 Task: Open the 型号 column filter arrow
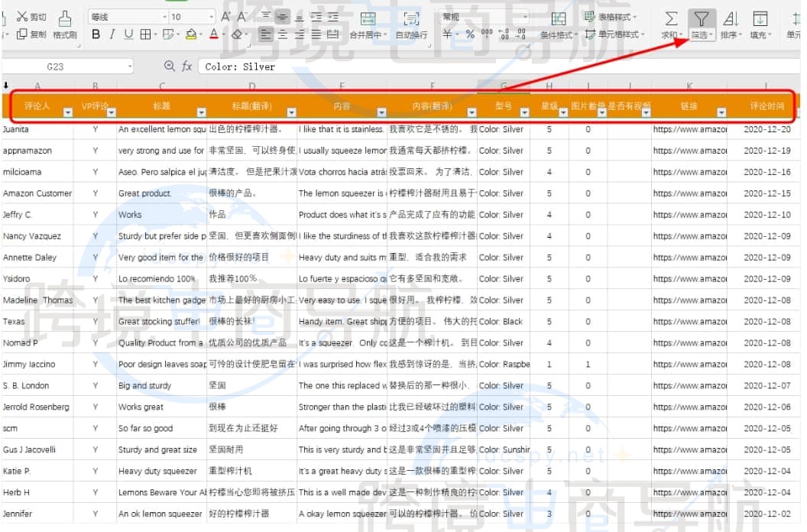point(524,112)
